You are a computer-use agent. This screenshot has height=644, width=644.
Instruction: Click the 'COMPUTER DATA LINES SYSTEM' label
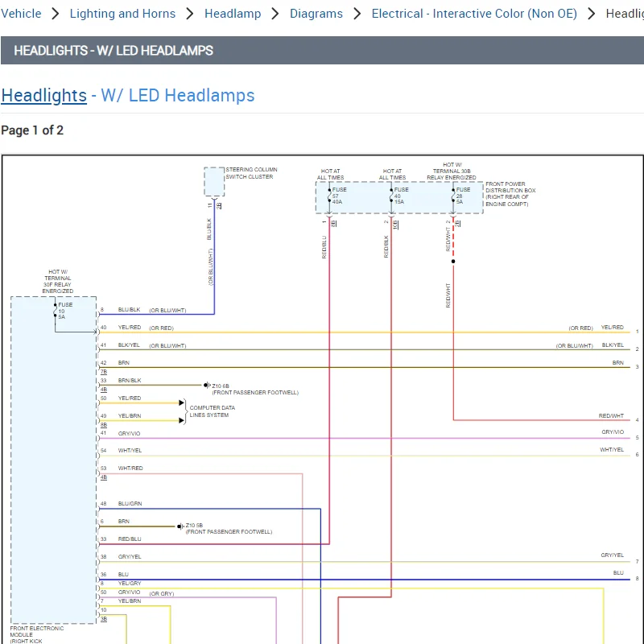click(212, 411)
